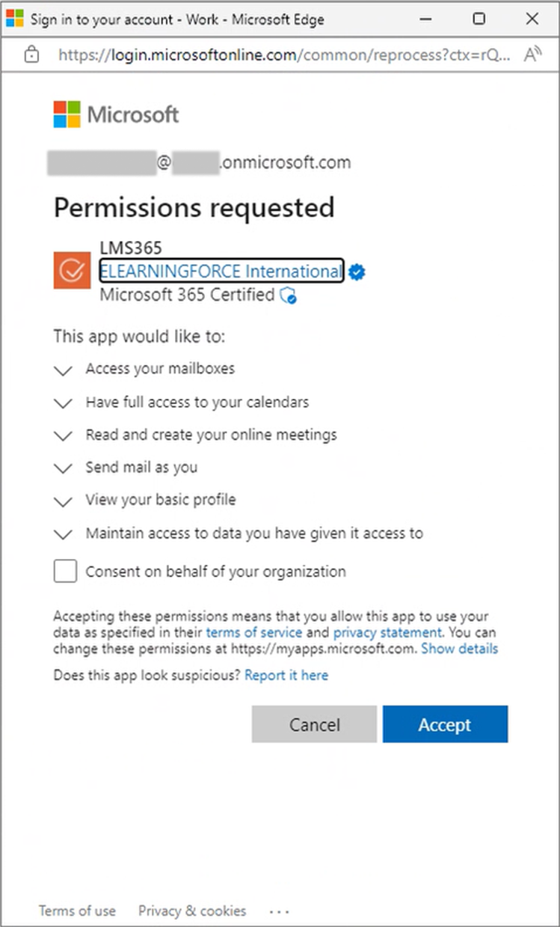Click the site lock icon in address bar

31,55
